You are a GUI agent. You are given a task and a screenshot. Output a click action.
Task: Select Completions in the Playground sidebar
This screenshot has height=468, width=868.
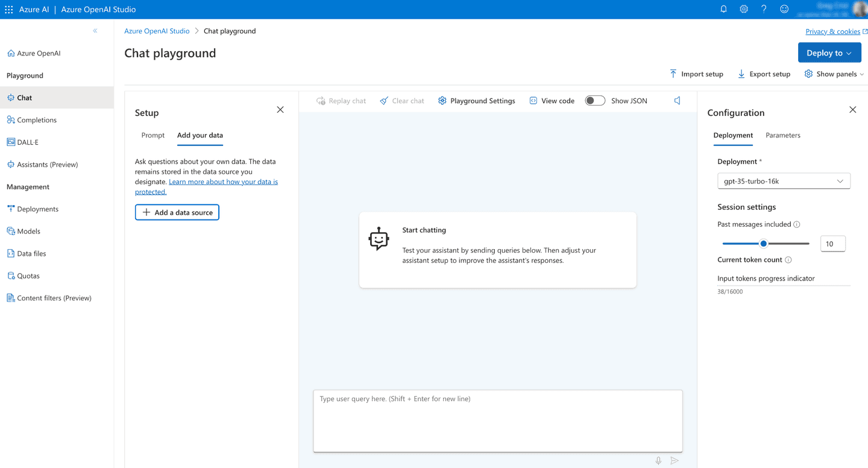tap(37, 119)
